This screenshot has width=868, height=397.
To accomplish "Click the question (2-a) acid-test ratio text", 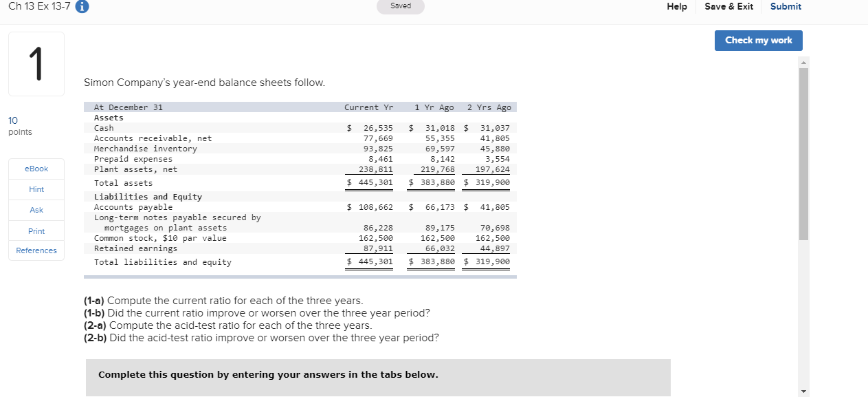I will tap(227, 325).
